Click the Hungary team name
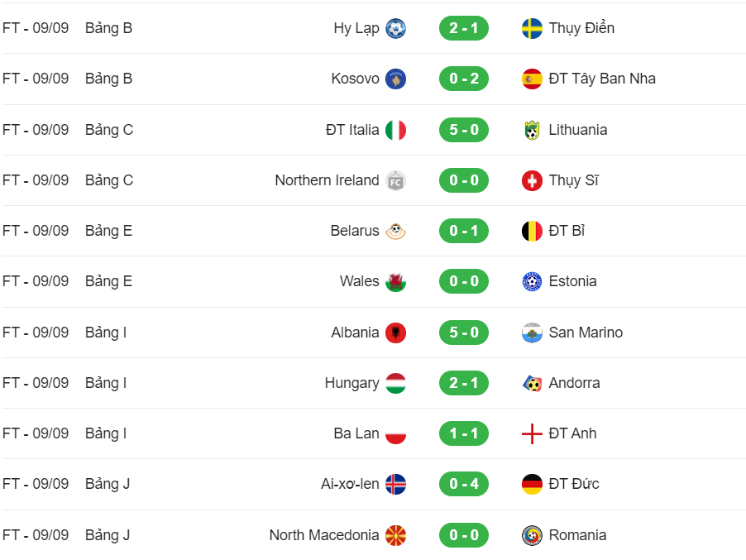This screenshot has width=746, height=560. click(352, 383)
